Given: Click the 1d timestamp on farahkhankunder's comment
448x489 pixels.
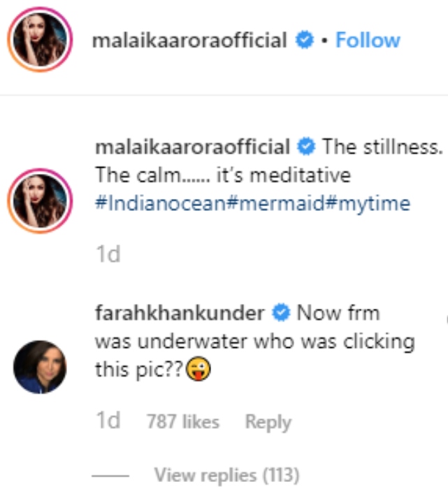Looking at the screenshot, I should (x=108, y=421).
